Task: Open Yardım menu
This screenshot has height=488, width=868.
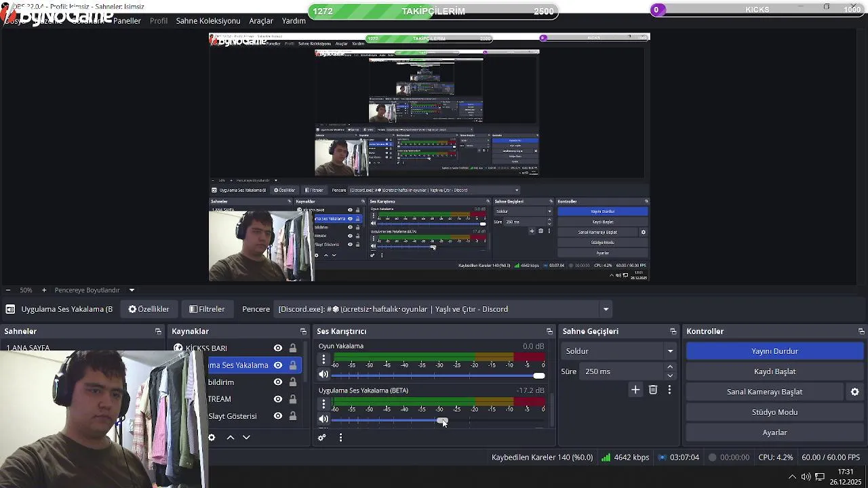Action: coord(294,21)
